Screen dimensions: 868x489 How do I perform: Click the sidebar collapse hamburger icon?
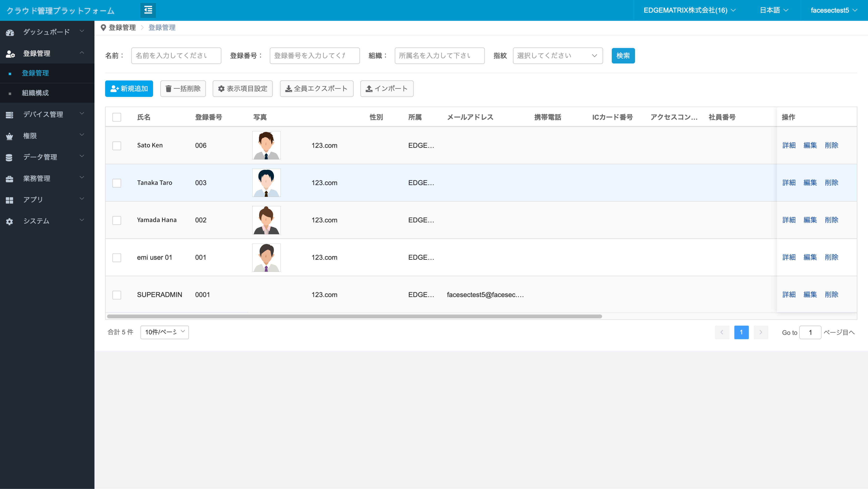[x=148, y=10]
